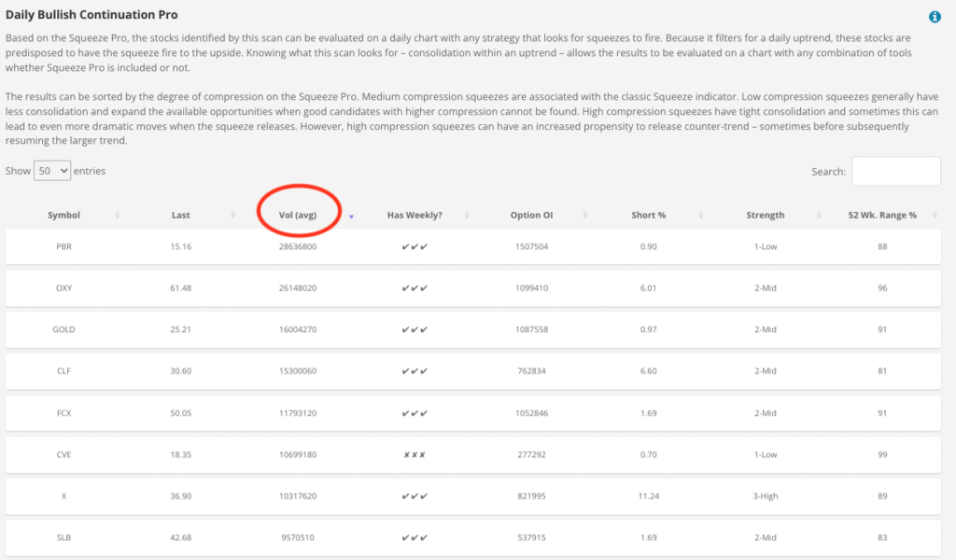Select the SLB symbol cell

[64, 538]
